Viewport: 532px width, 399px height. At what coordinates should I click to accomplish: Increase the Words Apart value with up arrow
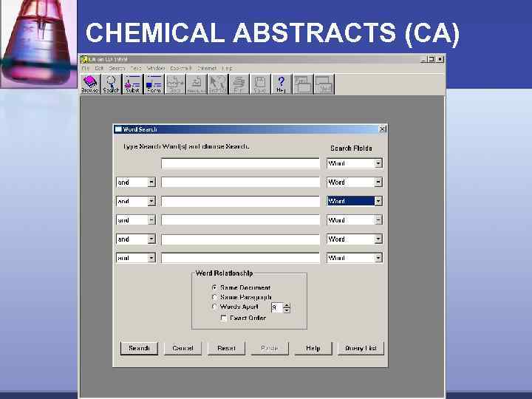click(x=287, y=305)
